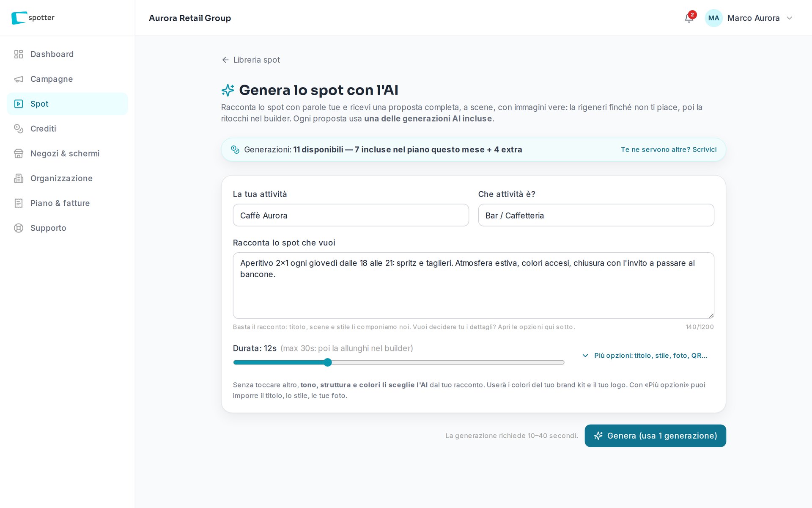The image size is (812, 508).
Task: Open the Organizzazione page
Action: click(x=67, y=178)
